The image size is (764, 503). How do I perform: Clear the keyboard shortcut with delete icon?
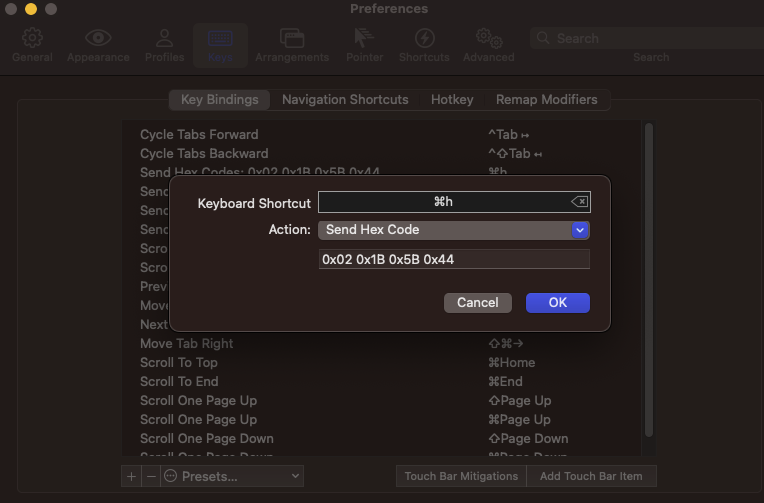pyautogui.click(x=579, y=202)
